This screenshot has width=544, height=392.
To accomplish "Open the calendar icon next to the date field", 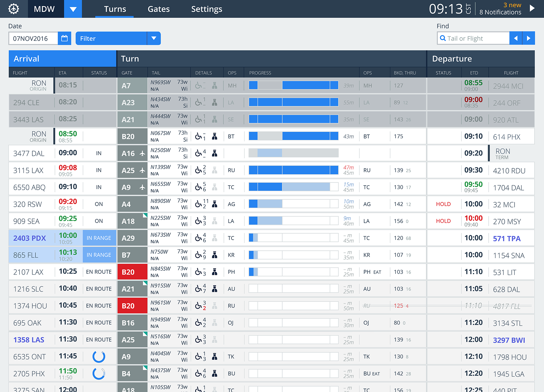I will coord(64,38).
